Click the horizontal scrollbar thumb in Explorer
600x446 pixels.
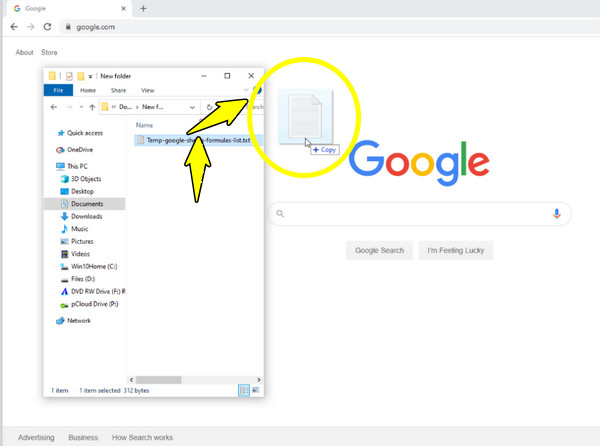pyautogui.click(x=158, y=380)
